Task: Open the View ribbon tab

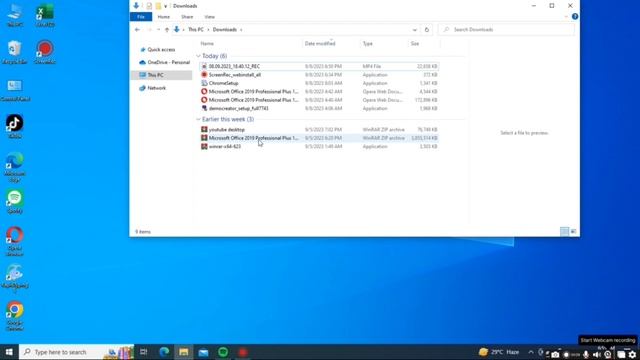Action: [209, 17]
